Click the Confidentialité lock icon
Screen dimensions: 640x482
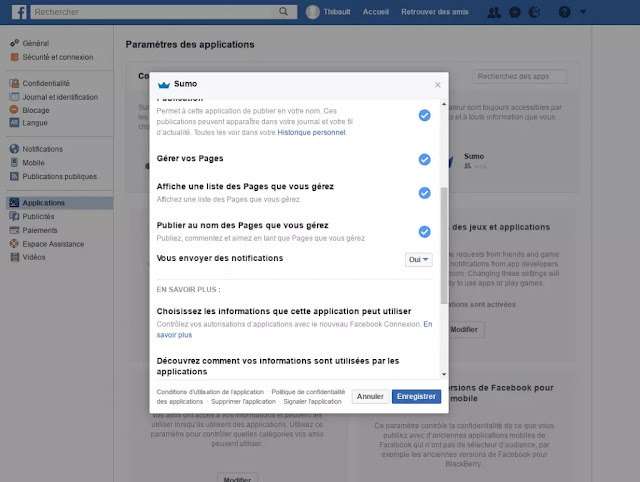14,83
